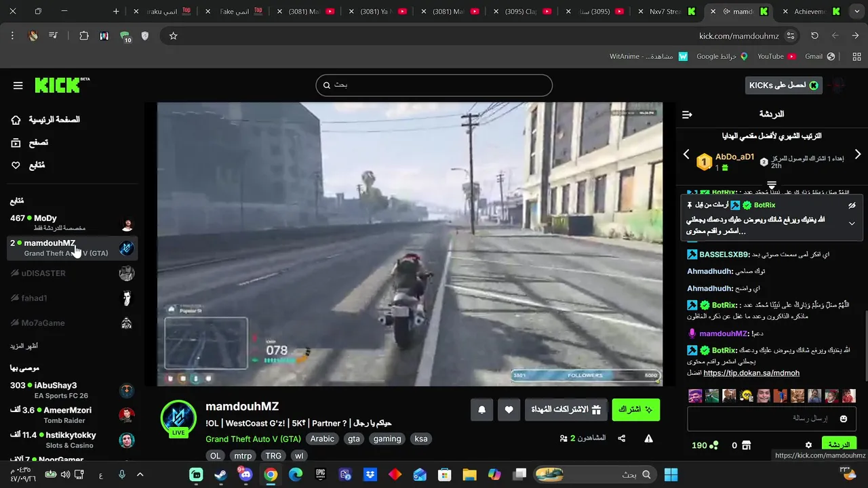Select mamdouhMZ in followed list

pos(72,248)
